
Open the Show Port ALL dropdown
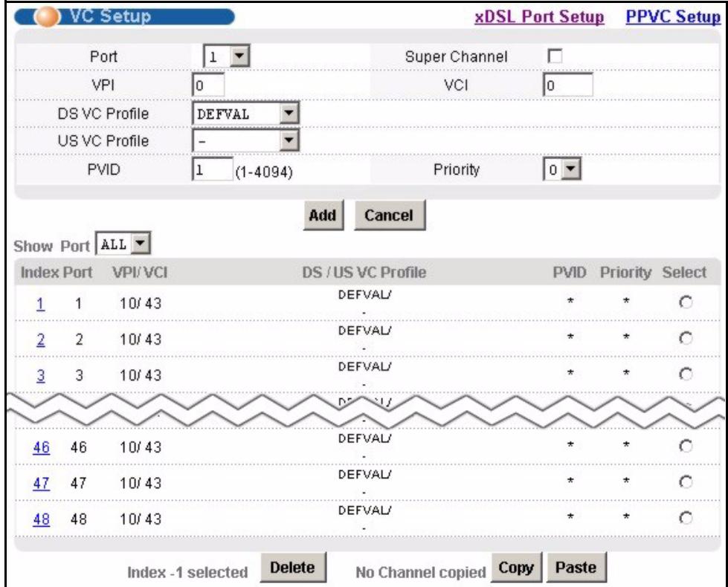click(123, 244)
